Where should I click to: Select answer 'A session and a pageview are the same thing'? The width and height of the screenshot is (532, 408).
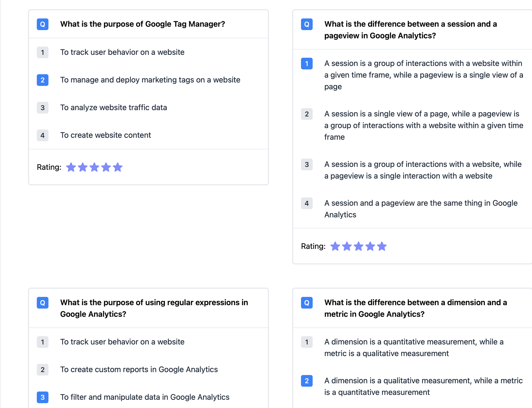[420, 209]
